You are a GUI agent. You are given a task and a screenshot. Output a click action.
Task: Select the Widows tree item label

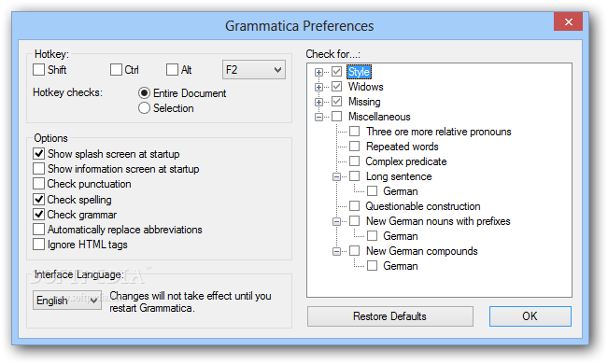(366, 87)
